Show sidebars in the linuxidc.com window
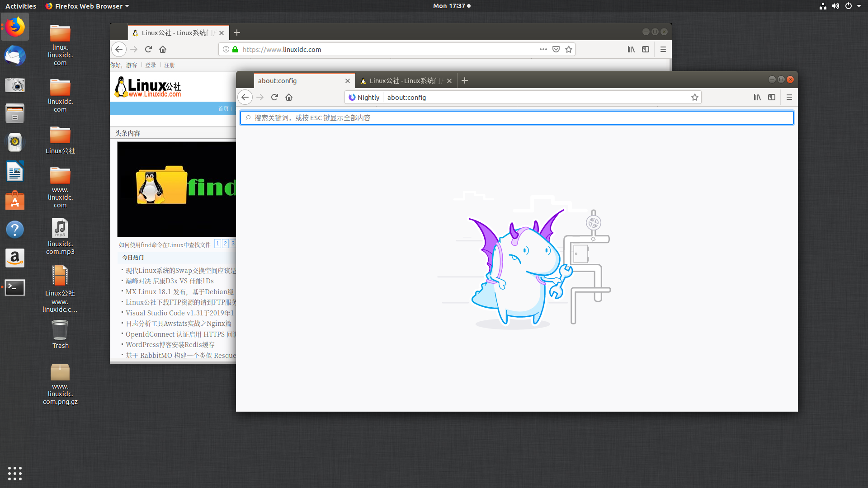Screen dimensions: 868x488 tap(646, 49)
